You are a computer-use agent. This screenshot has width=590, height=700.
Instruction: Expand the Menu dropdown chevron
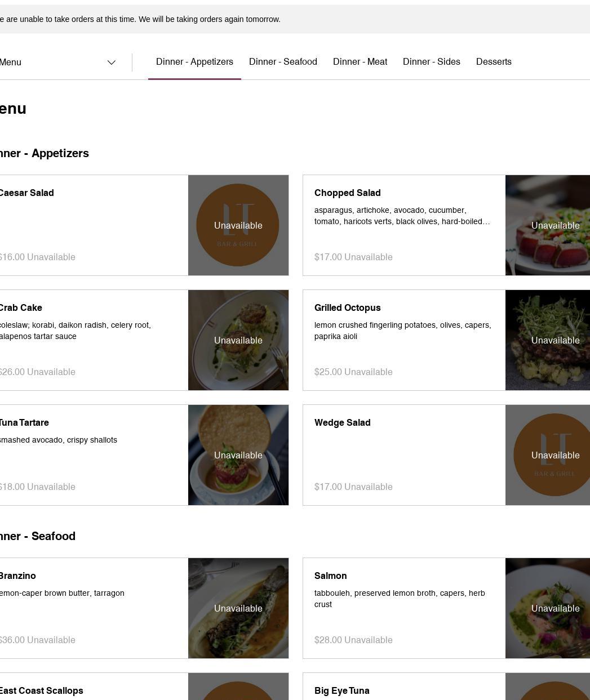(112, 63)
